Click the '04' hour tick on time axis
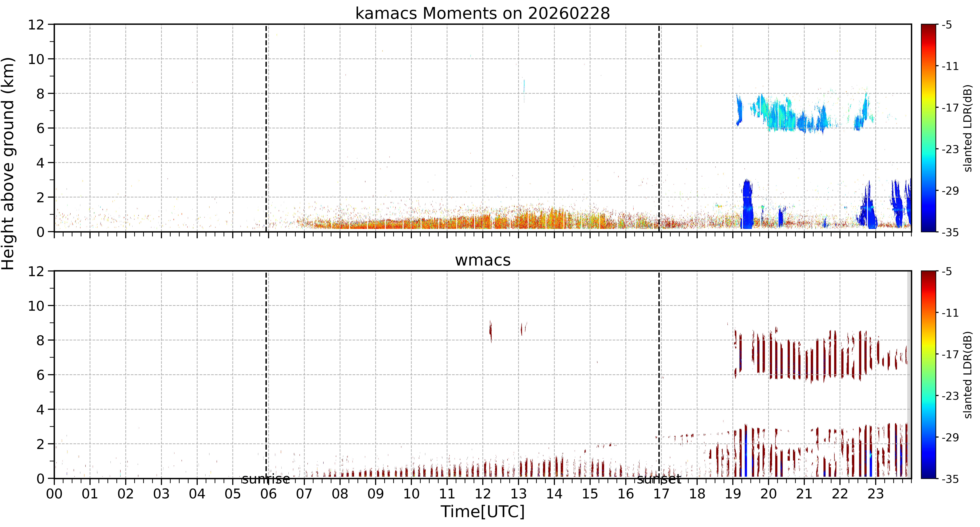 tap(197, 494)
